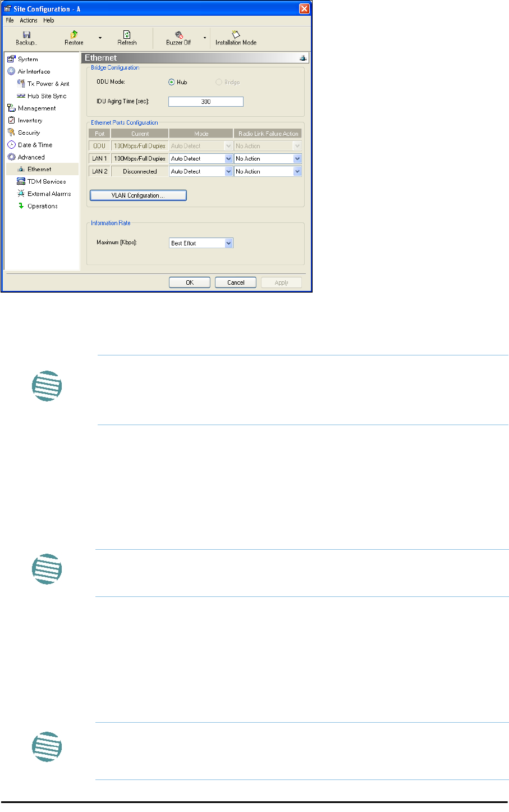Select the Hub ODU Mode radio button

tap(172, 82)
